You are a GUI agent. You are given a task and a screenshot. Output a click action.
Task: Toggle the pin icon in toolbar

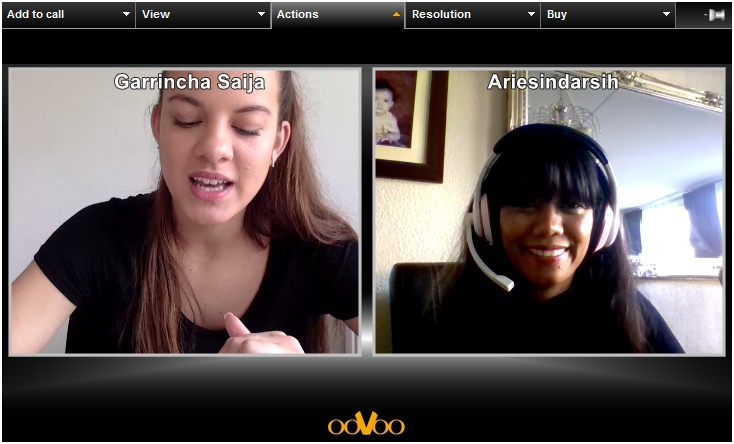pos(714,15)
